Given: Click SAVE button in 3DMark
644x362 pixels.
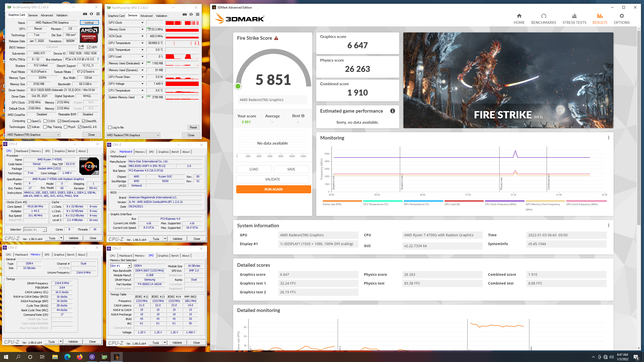Looking at the screenshot, I should point(291,169).
